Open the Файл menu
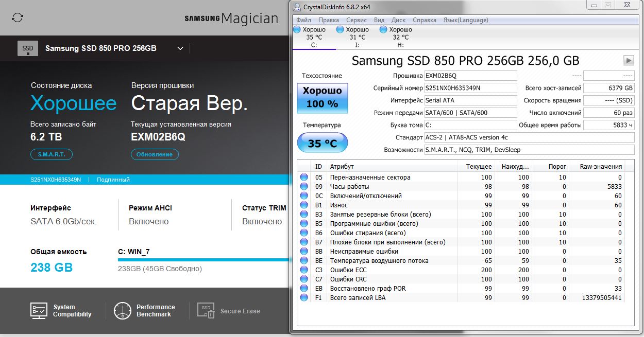644x337 pixels. pos(303,20)
